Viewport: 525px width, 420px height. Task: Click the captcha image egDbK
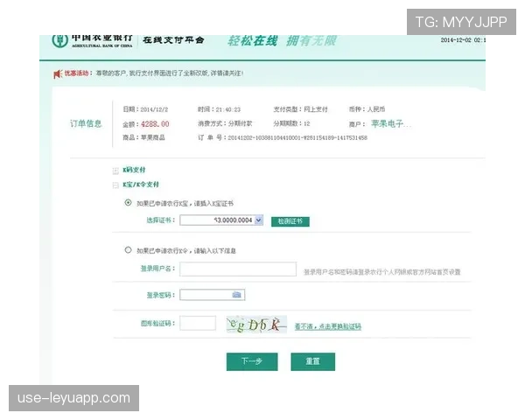click(x=256, y=325)
